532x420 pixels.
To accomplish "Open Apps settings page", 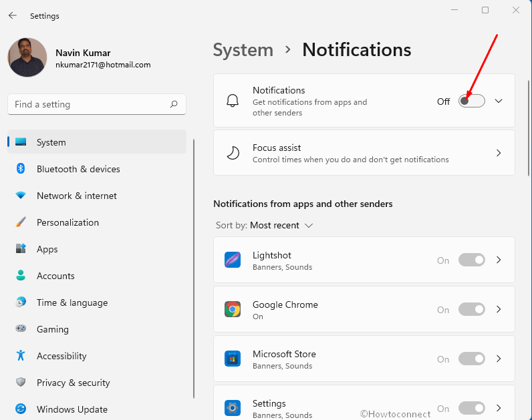I will (97, 249).
